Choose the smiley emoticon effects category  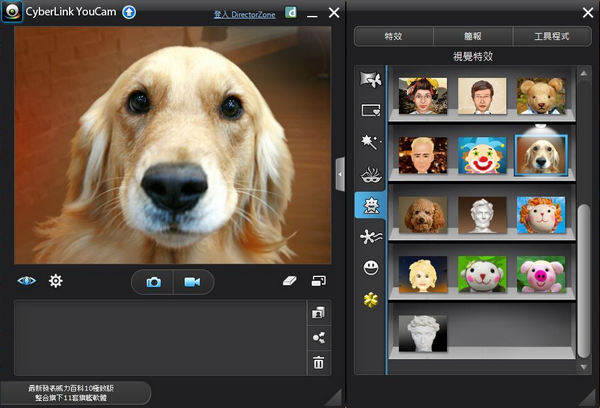click(x=371, y=267)
